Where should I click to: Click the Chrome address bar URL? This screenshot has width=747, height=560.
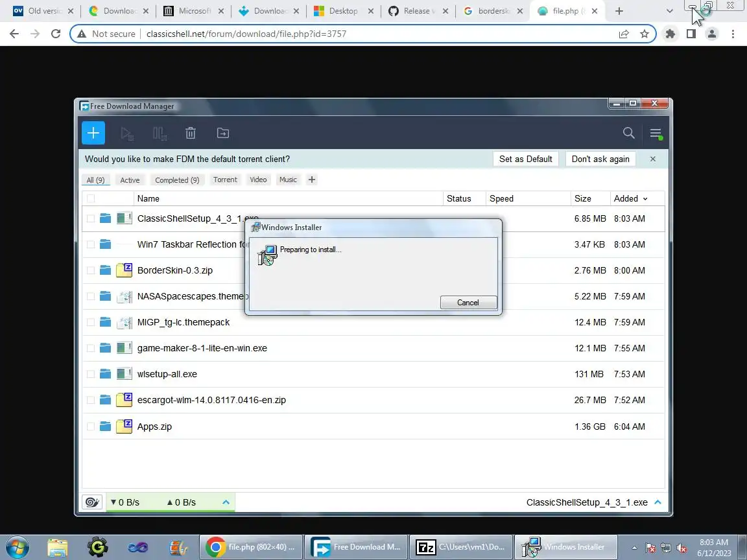(x=246, y=34)
